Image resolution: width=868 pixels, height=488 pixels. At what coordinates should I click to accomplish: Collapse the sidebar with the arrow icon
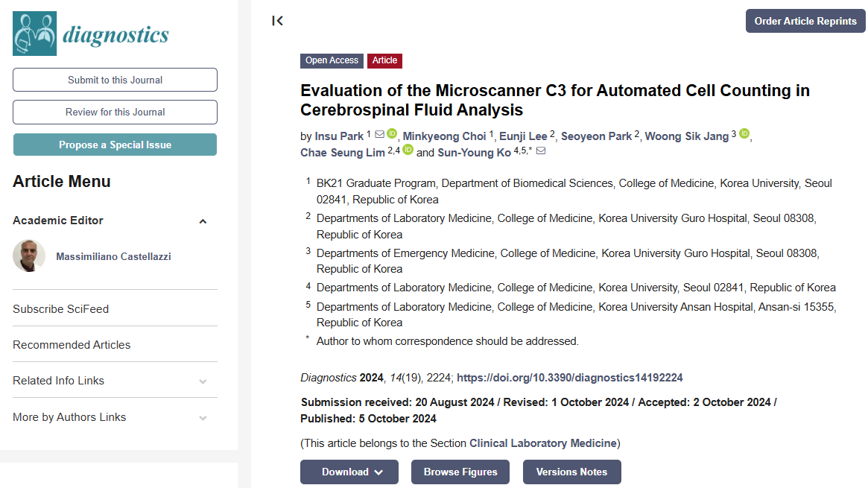click(277, 21)
